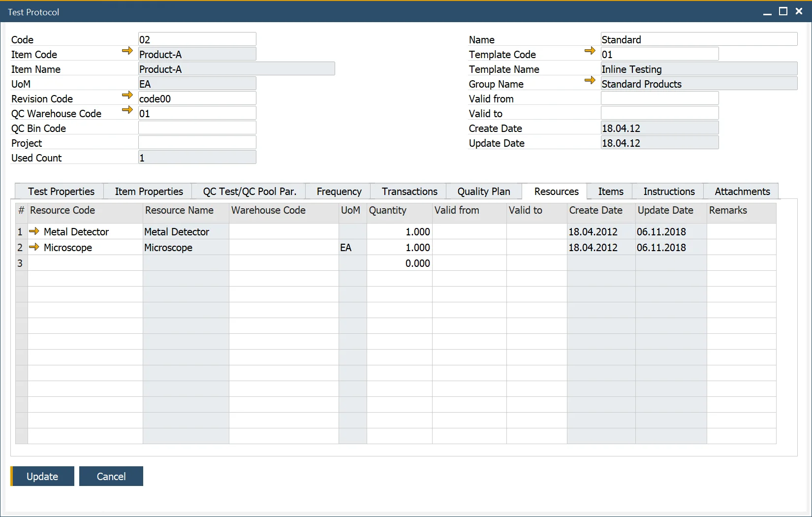Open Microscope resource link arrow
Viewport: 812px width, 517px height.
pos(34,247)
